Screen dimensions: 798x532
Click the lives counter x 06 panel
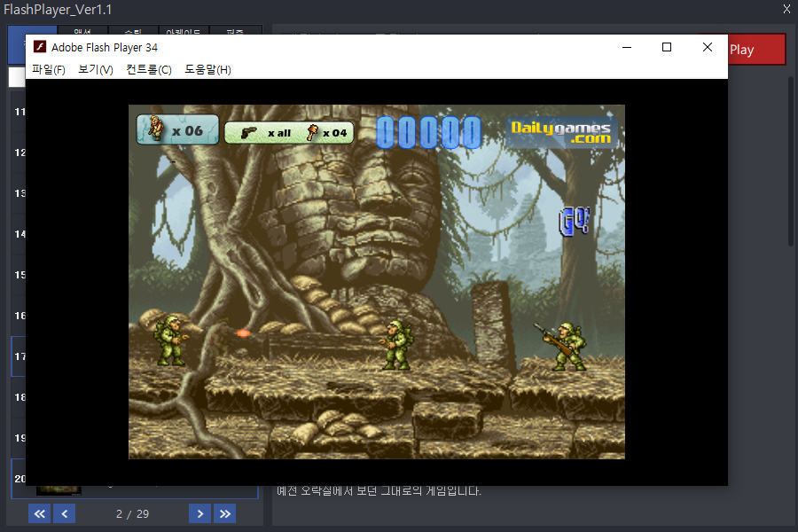177,129
